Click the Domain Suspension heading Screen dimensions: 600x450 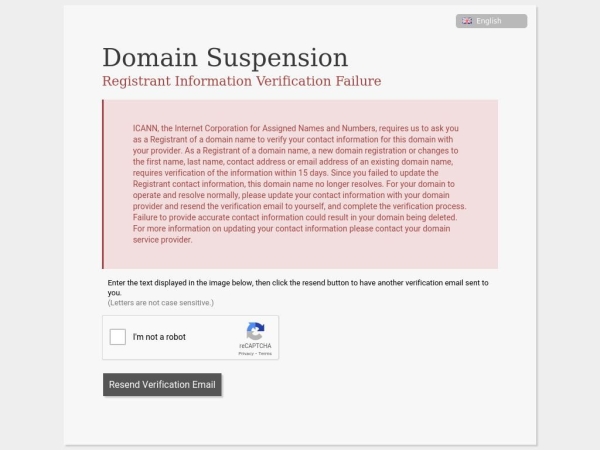pyautogui.click(x=225, y=58)
